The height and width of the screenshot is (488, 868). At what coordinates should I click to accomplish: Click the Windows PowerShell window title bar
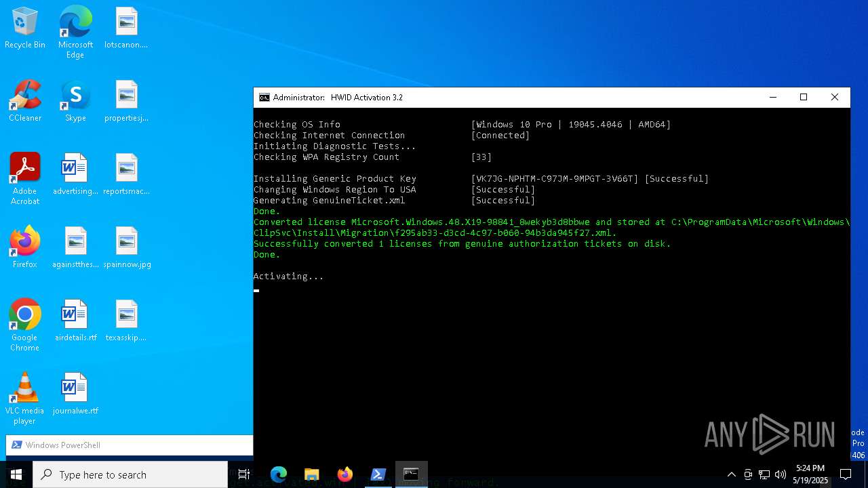[130, 445]
